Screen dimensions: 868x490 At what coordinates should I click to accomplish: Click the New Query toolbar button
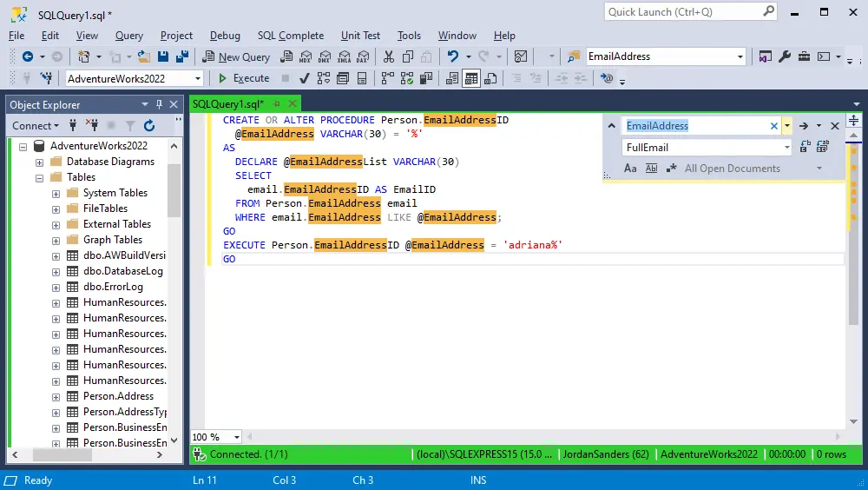(236, 56)
